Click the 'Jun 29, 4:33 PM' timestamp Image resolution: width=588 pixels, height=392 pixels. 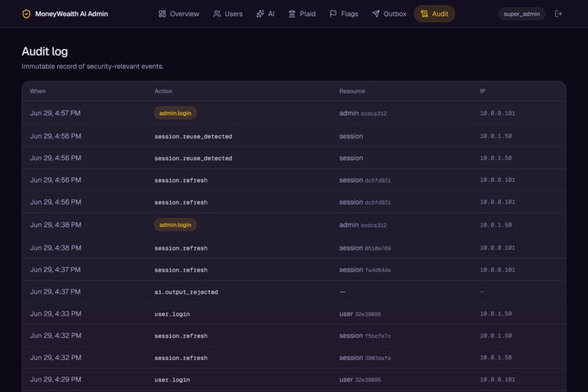(x=55, y=314)
